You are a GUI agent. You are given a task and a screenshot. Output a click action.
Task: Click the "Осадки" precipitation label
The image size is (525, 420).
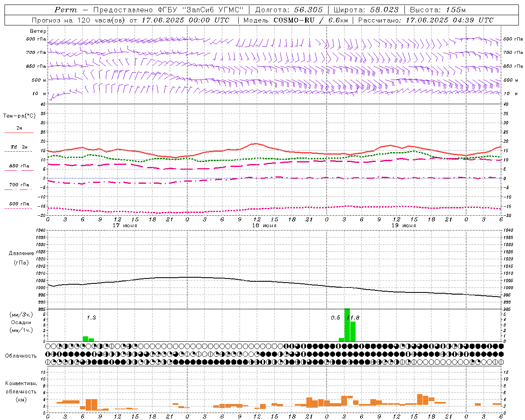coord(21,322)
